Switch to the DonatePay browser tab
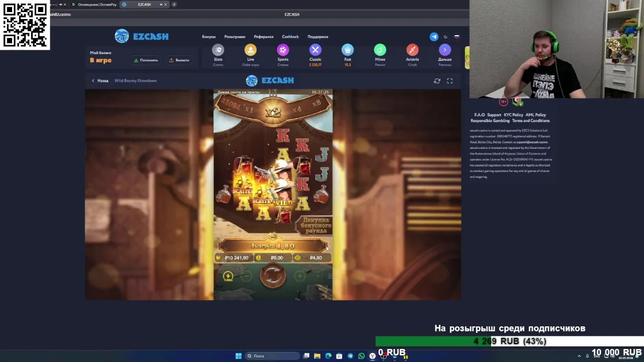 [x=95, y=5]
